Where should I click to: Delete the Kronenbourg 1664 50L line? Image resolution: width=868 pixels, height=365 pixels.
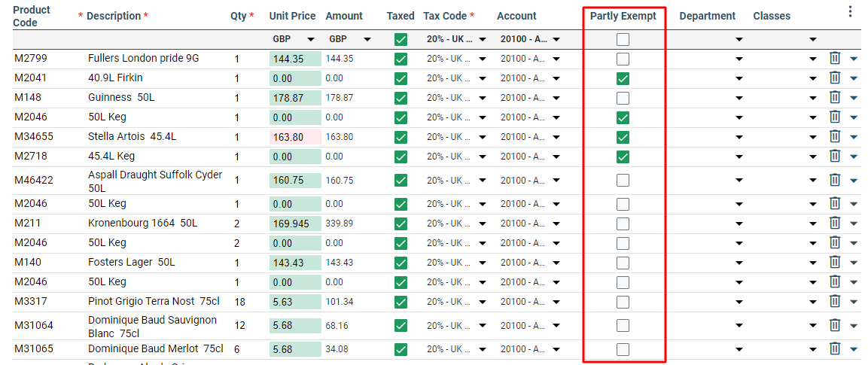836,224
